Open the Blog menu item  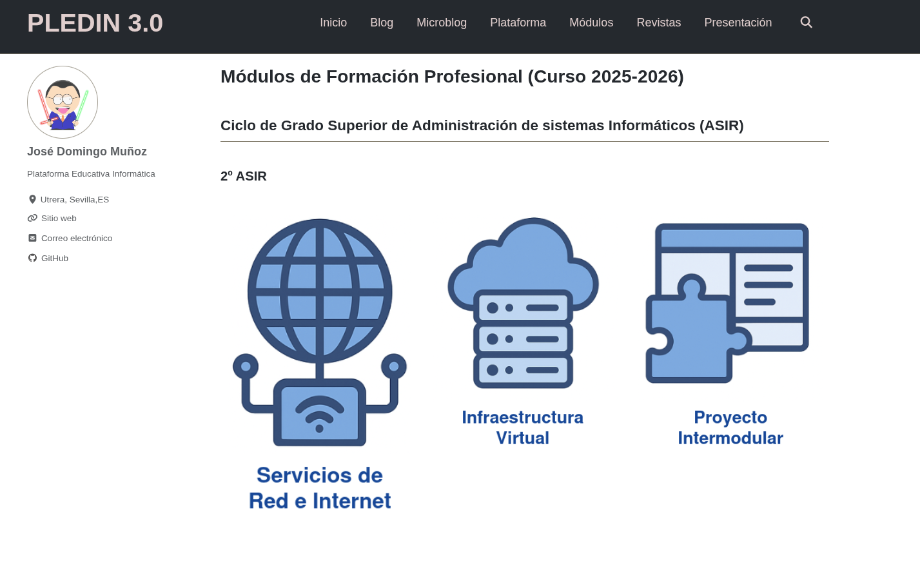(x=382, y=23)
